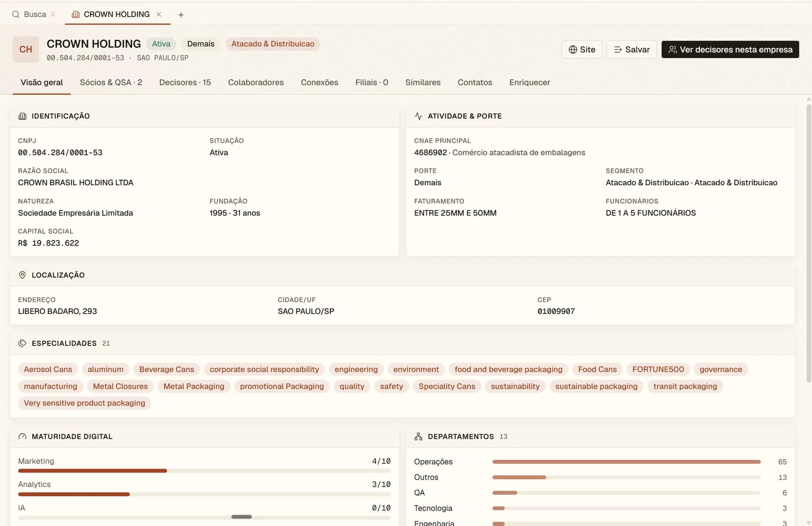Click the Analytics 3/10 progress bar
The image size is (812, 526).
pos(204,494)
